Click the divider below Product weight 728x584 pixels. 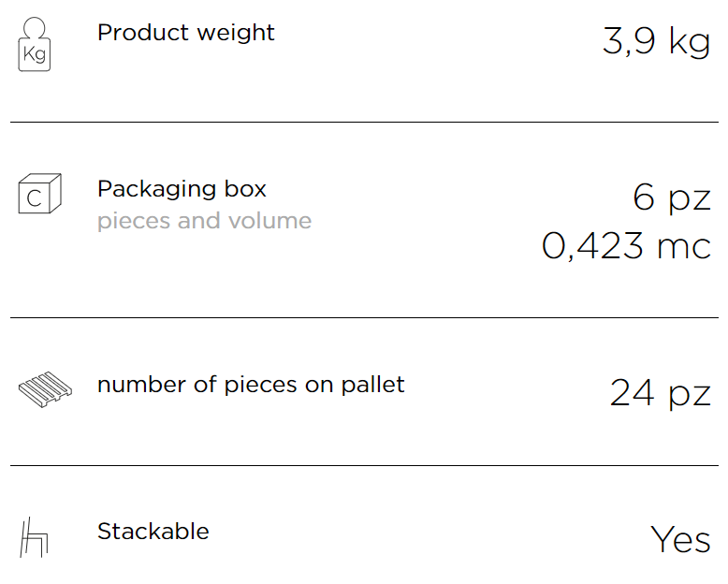[364, 122]
